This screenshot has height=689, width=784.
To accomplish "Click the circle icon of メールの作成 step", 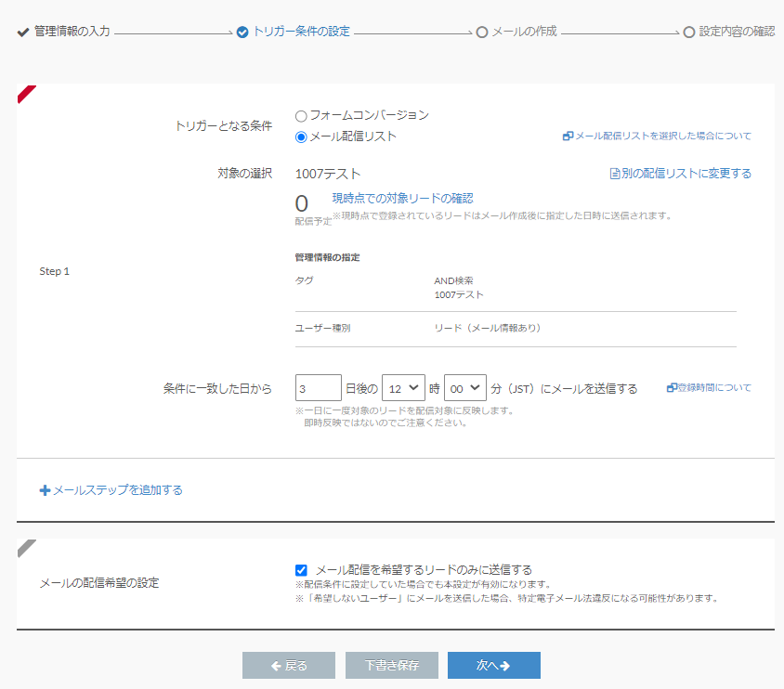I will point(481,32).
